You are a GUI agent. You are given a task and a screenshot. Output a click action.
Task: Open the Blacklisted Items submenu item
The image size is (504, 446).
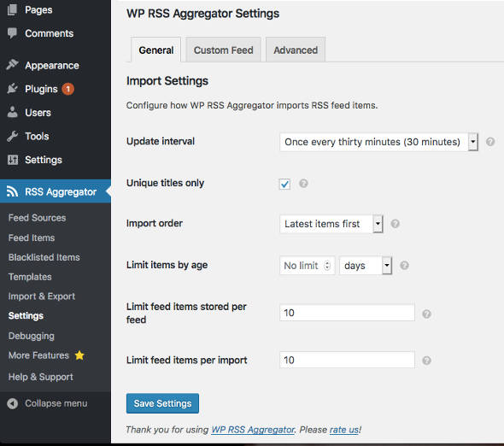click(x=44, y=257)
